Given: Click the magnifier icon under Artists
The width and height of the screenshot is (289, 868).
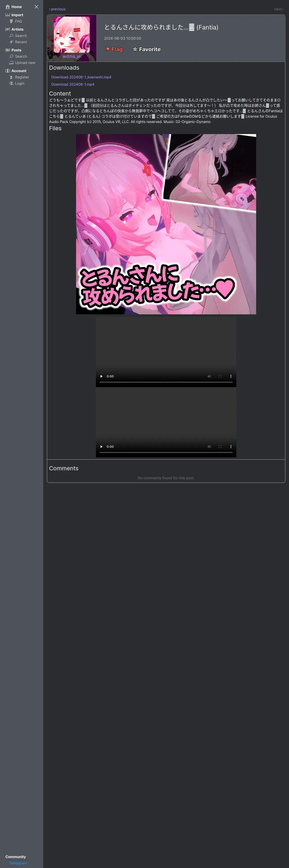Looking at the screenshot, I should pyautogui.click(x=11, y=36).
